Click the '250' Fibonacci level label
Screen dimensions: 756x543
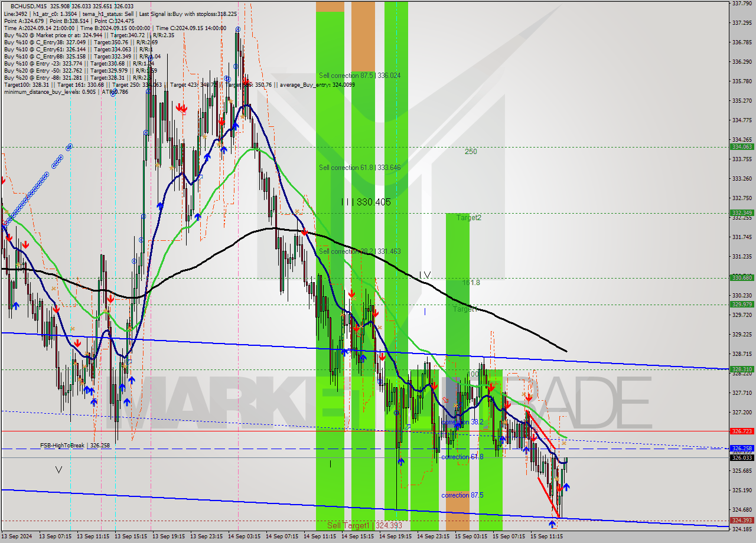click(471, 152)
